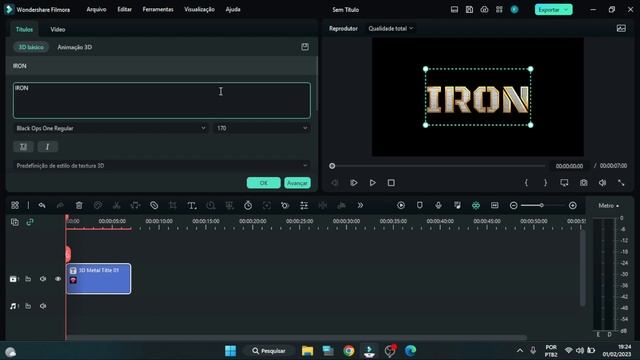Zoom in timeline with plus button
This screenshot has width=640, height=360.
(x=573, y=205)
